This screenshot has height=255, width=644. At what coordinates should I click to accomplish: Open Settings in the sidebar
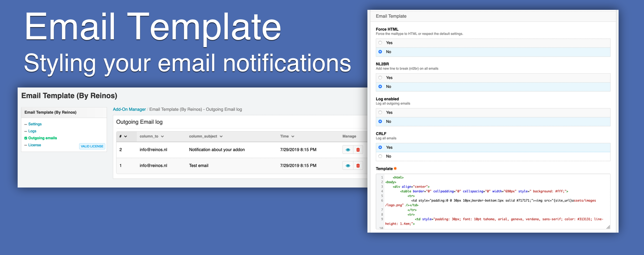click(x=35, y=124)
